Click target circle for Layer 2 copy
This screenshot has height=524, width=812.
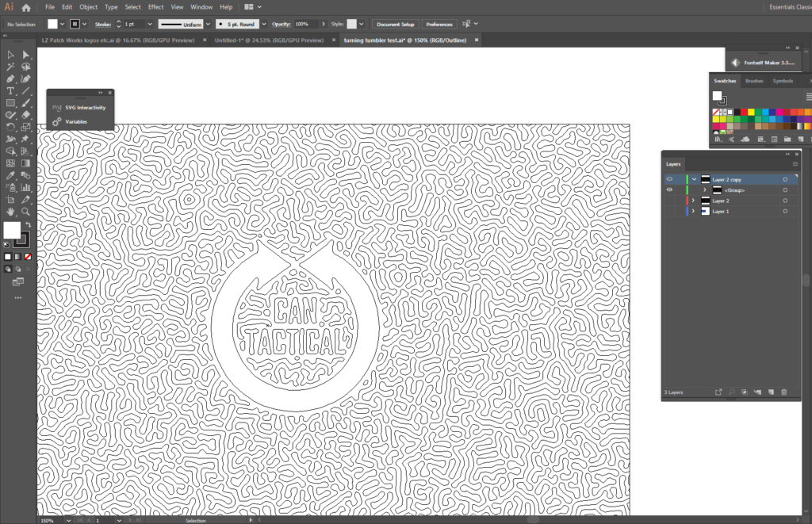(785, 179)
